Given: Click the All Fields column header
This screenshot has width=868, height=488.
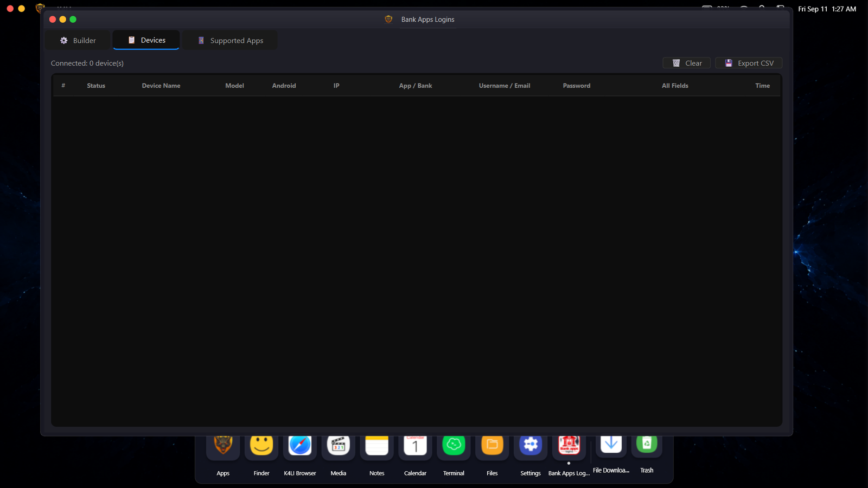Looking at the screenshot, I should (675, 86).
